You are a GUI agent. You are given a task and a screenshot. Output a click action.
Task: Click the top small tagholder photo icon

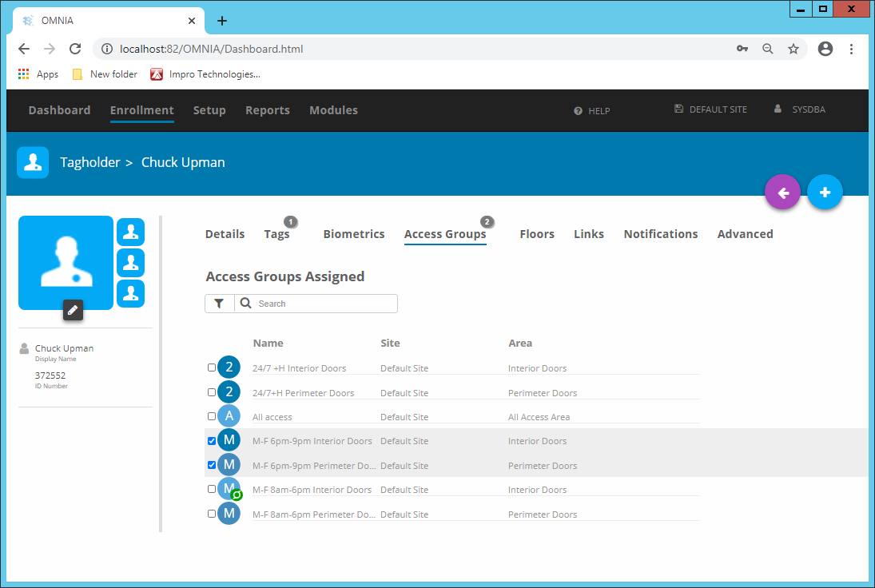130,232
